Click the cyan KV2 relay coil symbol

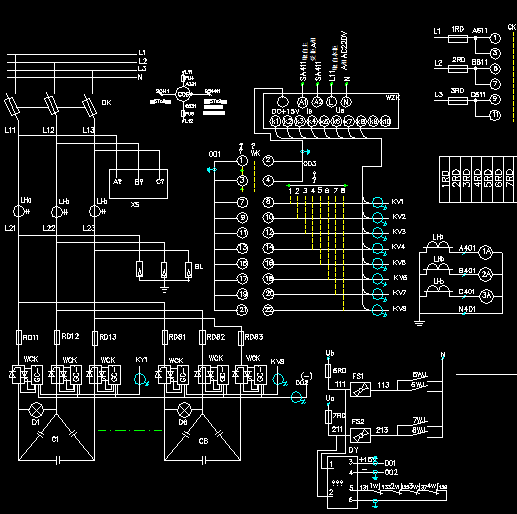[379, 219]
